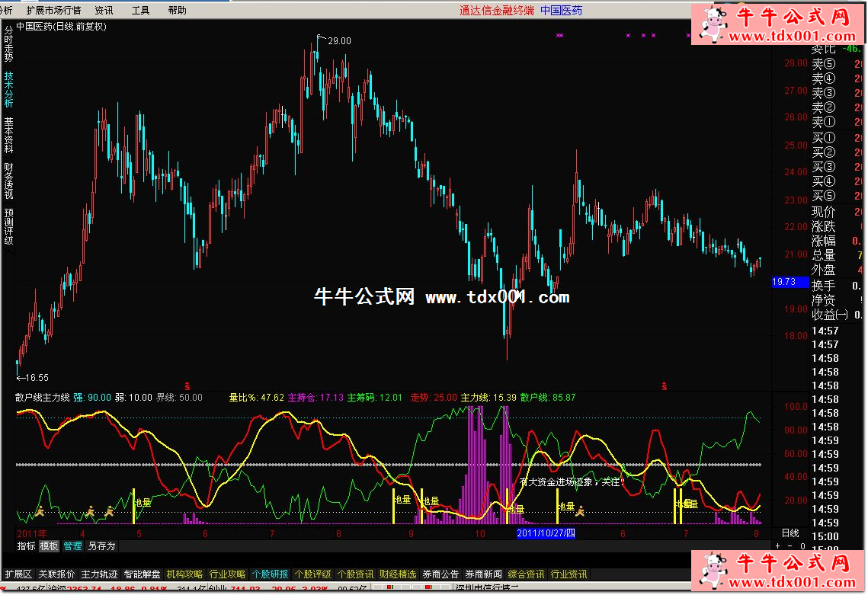Click the first runner icon in indicator
868x595 pixels.
coord(40,511)
